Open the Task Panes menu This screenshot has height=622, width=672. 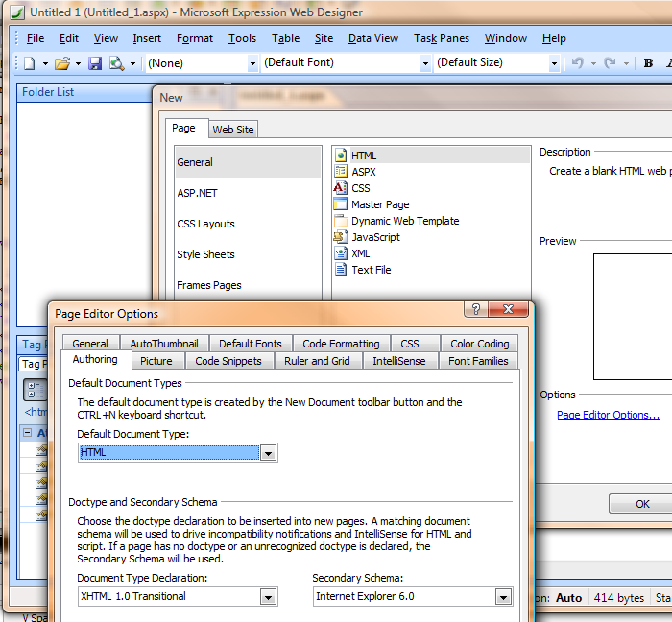point(442,38)
